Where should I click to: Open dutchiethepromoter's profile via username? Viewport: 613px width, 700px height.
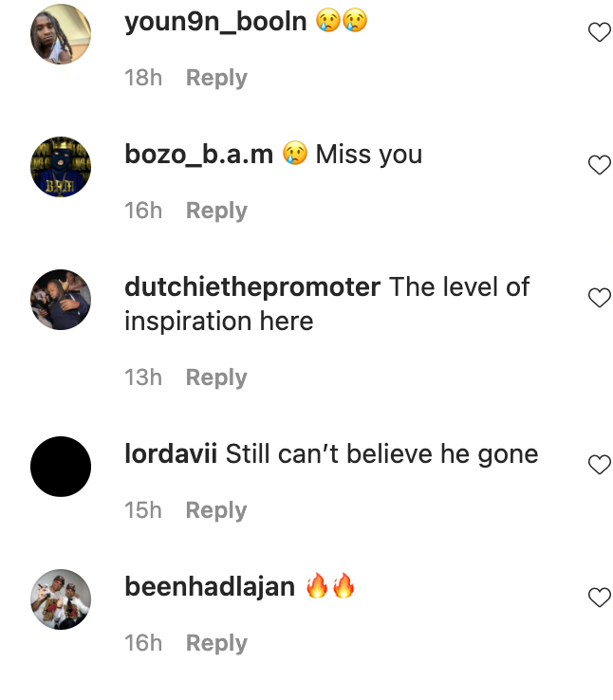(252, 286)
